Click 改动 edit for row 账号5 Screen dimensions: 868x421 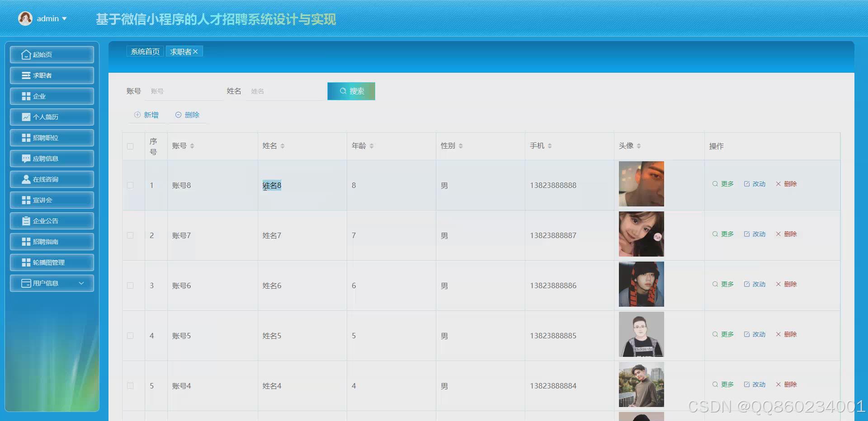click(755, 334)
